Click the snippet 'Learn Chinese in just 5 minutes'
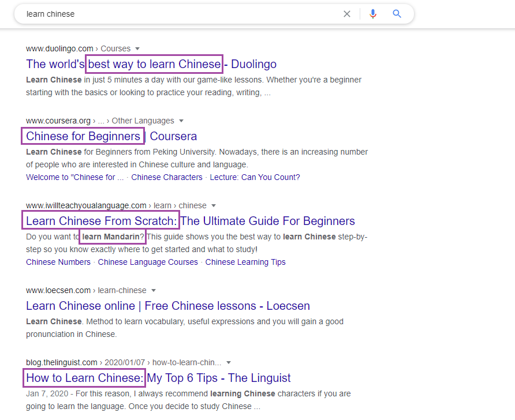 click(194, 86)
